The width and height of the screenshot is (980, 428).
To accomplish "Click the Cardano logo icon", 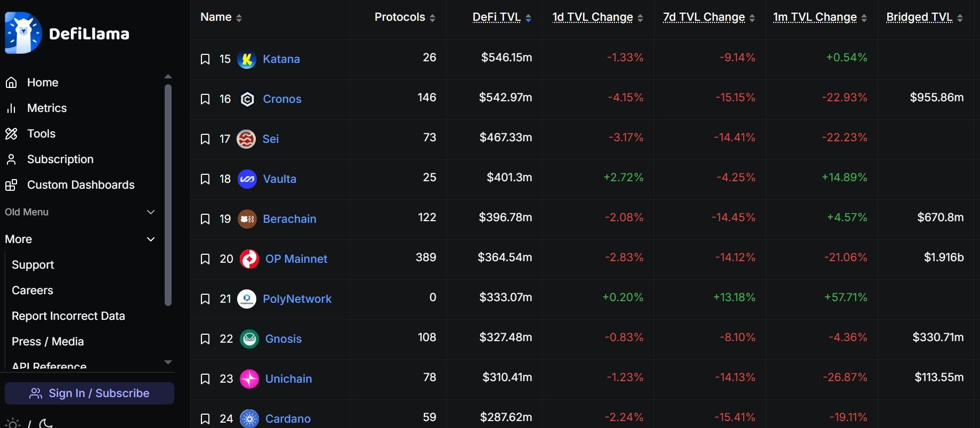I will pyautogui.click(x=249, y=418).
